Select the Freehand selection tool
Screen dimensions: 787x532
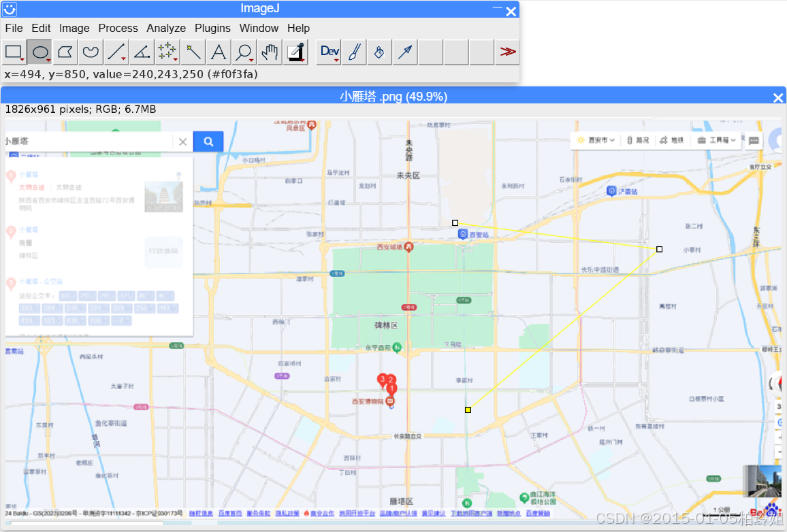(91, 52)
